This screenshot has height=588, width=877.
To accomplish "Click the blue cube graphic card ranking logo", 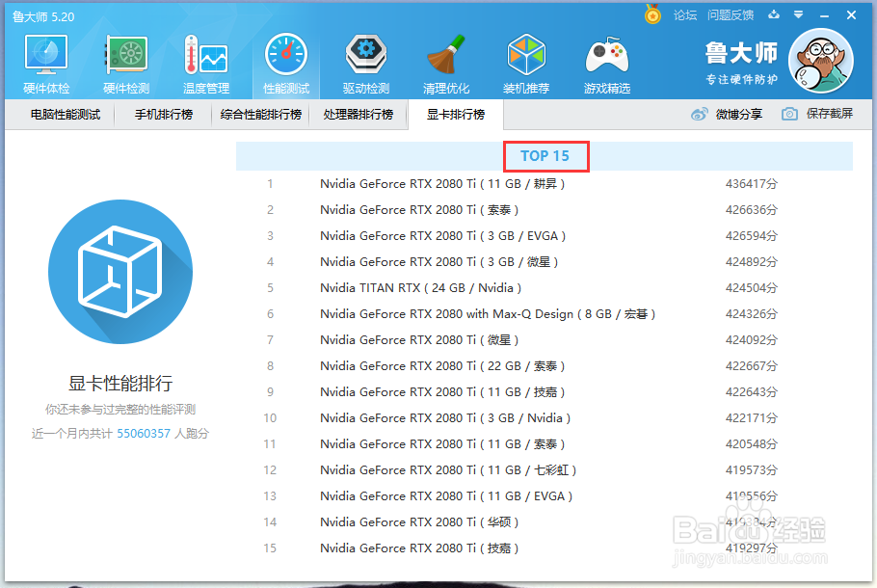I will point(120,272).
